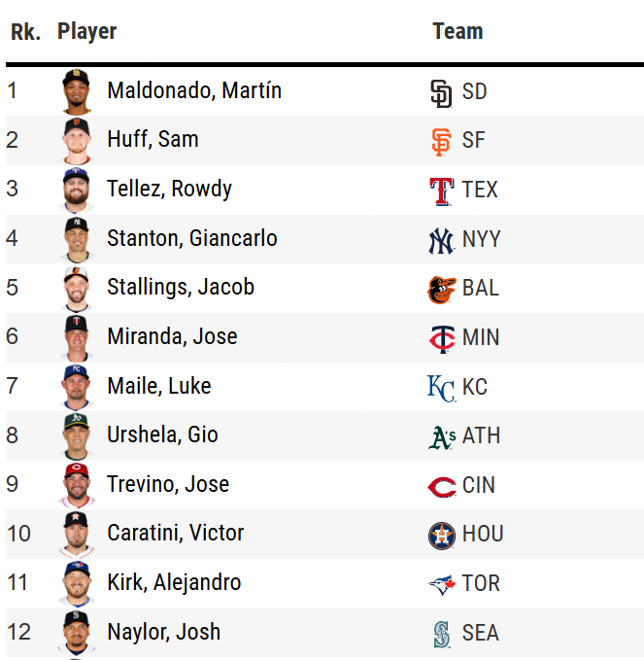Click the Baltimore Orioles bird logo
This screenshot has height=660, width=644.
point(441,289)
